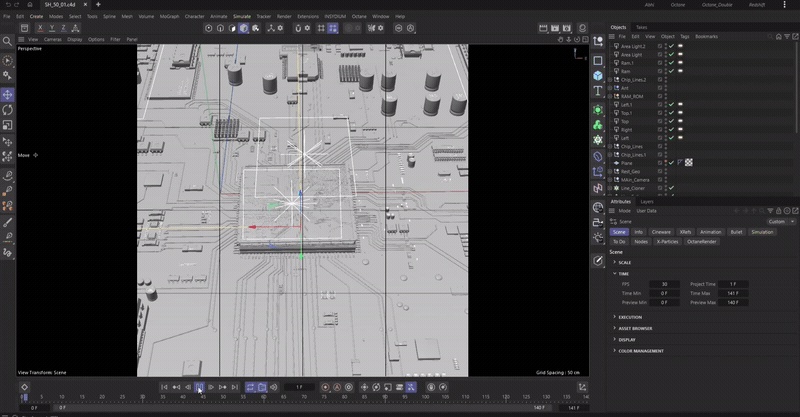This screenshot has height=417, width=800.
Task: Click the current frame field showing 1 F
Action: click(x=299, y=387)
